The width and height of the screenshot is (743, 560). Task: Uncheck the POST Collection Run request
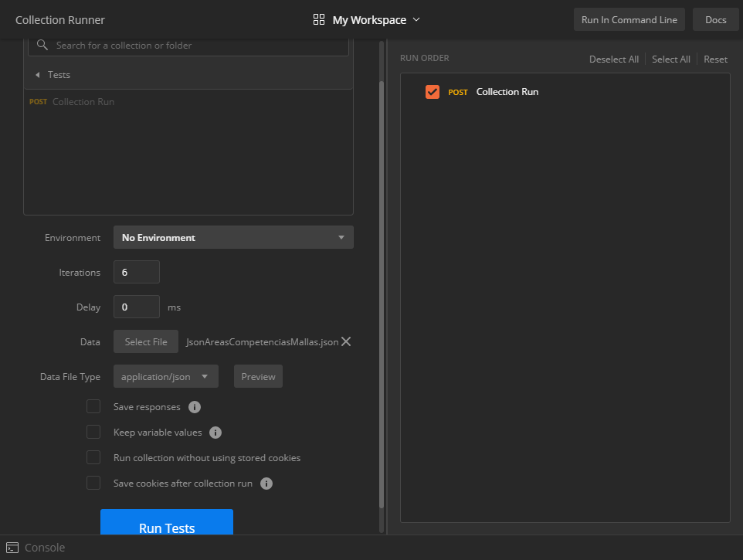pyautogui.click(x=433, y=92)
